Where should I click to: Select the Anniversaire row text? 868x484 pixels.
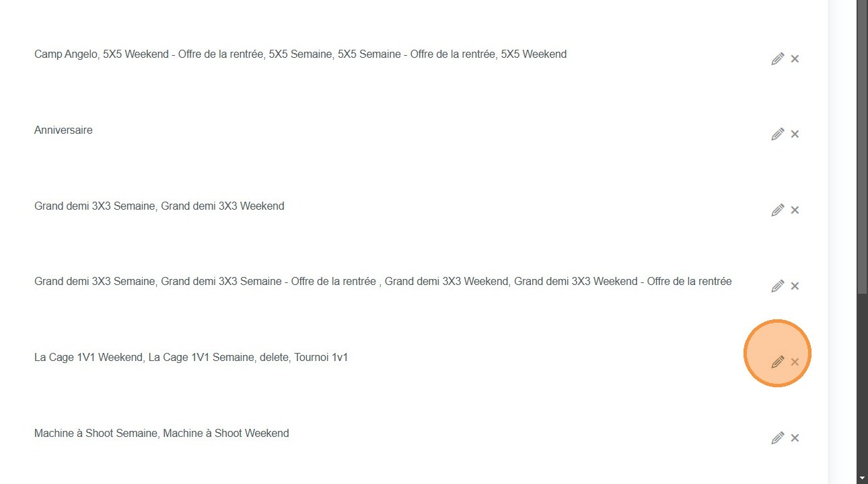point(63,130)
